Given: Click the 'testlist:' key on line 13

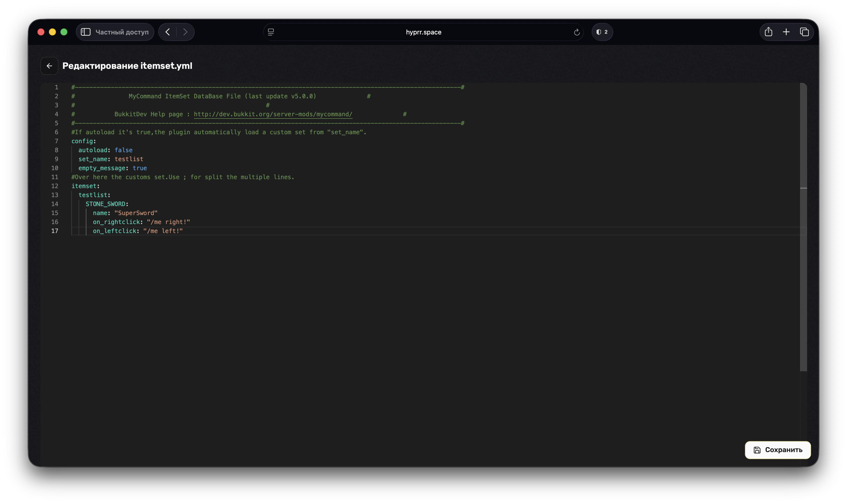Looking at the screenshot, I should tap(94, 195).
